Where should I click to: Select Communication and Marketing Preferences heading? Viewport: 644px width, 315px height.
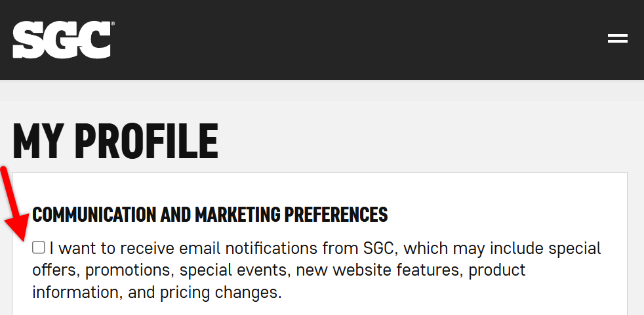210,214
